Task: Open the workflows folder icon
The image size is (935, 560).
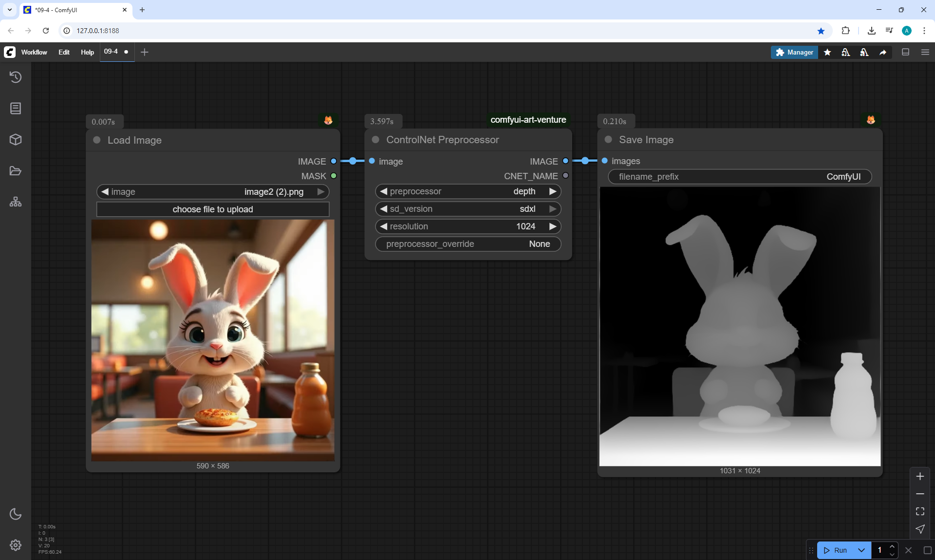Action: (16, 171)
